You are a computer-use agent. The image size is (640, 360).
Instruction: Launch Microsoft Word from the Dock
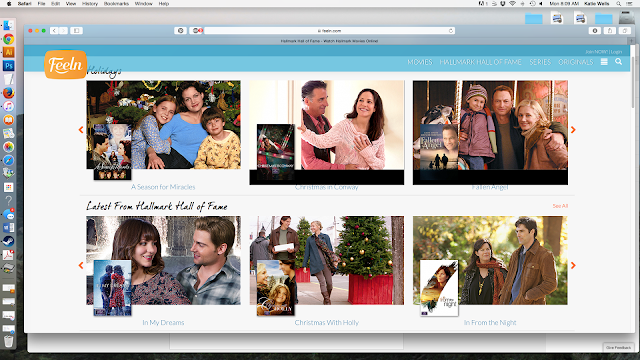pyautogui.click(x=9, y=227)
